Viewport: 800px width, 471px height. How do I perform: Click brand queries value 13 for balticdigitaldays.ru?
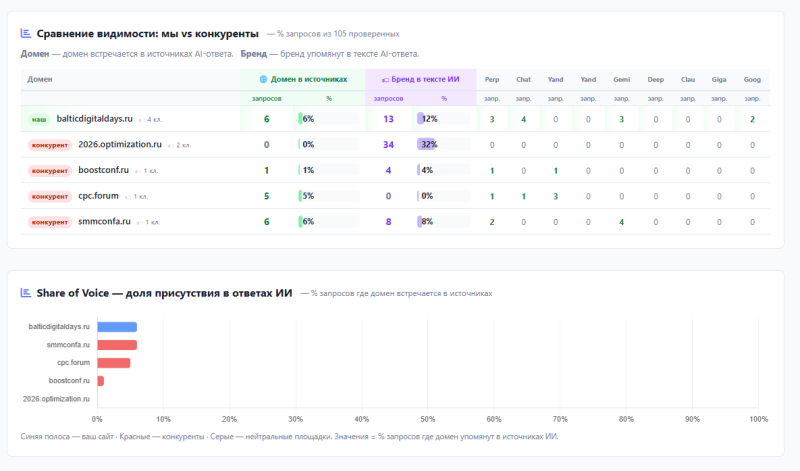[x=388, y=119]
